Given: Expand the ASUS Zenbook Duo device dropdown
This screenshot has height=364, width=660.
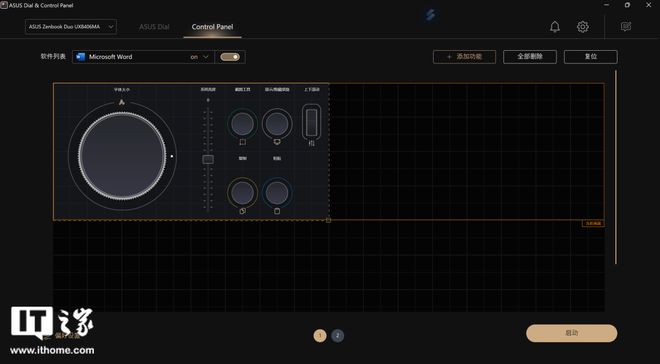Looking at the screenshot, I should (x=71, y=27).
